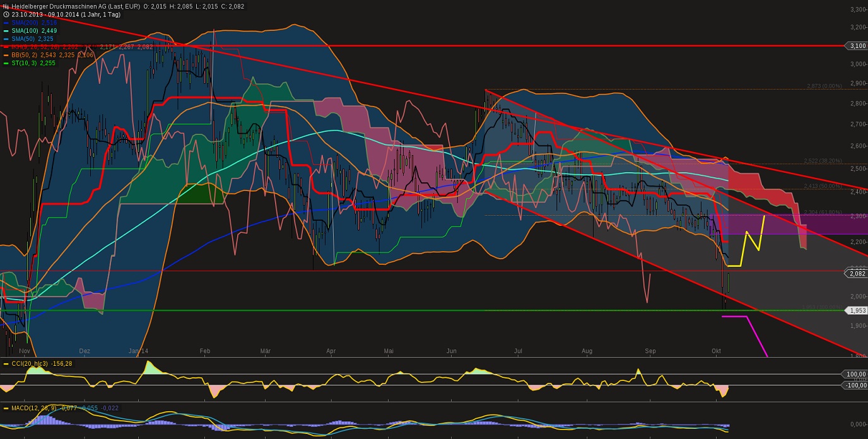Click the candlestick chart icon before the title
Viewport: 868px width, 439px height.
coord(6,6)
